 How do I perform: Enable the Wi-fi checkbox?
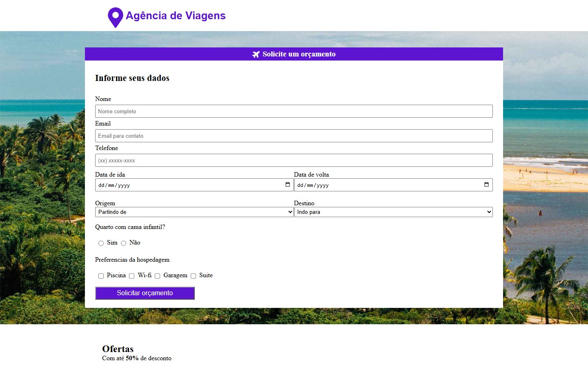click(131, 276)
